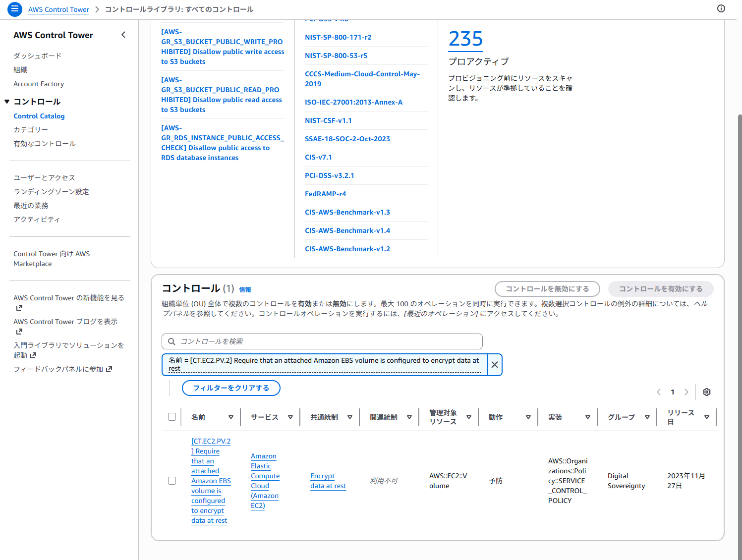Remove the 名前 filter token
Screen dimensions: 742x560
(495, 365)
